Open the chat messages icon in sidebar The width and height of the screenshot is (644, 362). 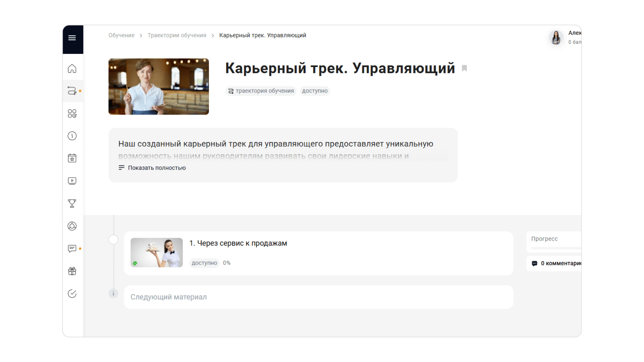pyautogui.click(x=72, y=248)
